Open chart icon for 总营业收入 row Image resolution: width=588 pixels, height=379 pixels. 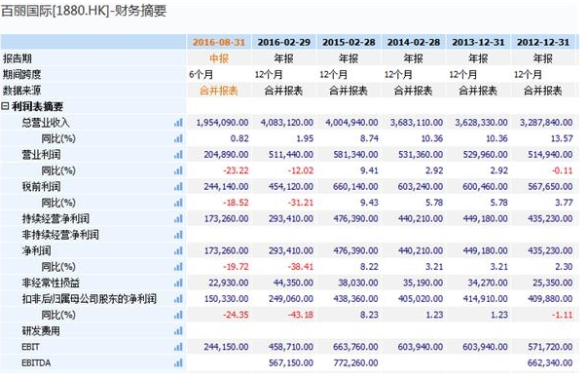click(178, 123)
